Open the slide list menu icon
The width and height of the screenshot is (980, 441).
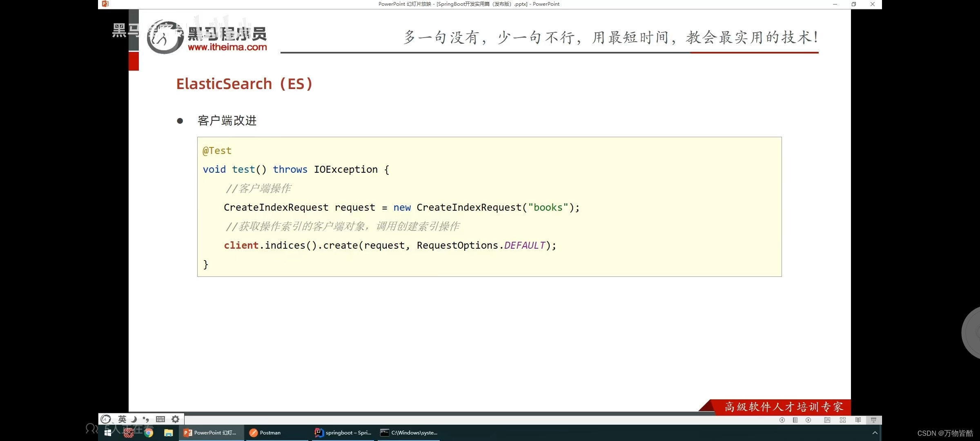pos(795,420)
